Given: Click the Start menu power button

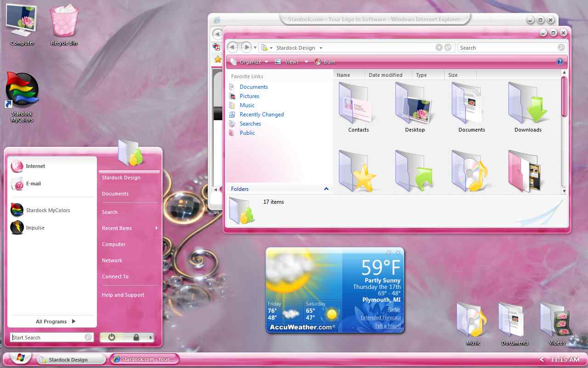Looking at the screenshot, I should pos(112,337).
